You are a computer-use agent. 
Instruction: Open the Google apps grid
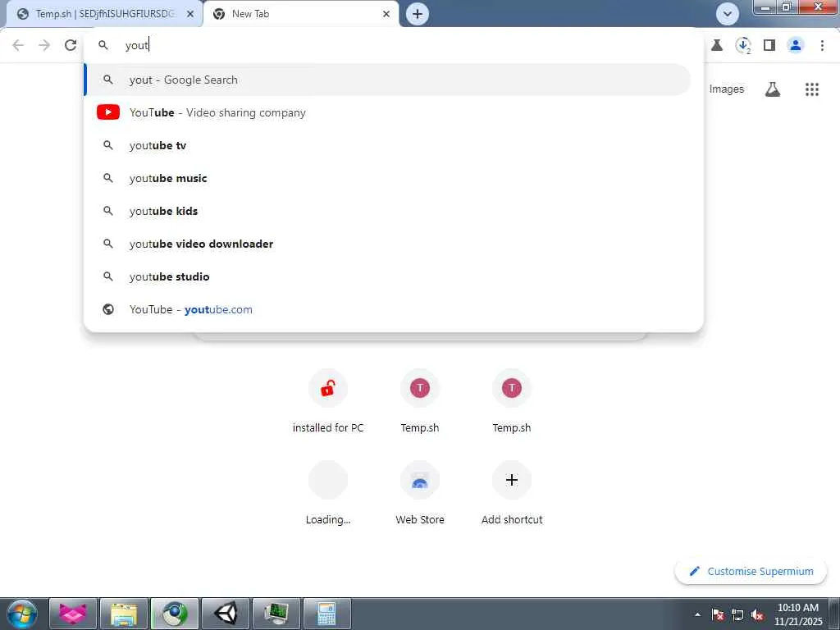[x=812, y=89]
